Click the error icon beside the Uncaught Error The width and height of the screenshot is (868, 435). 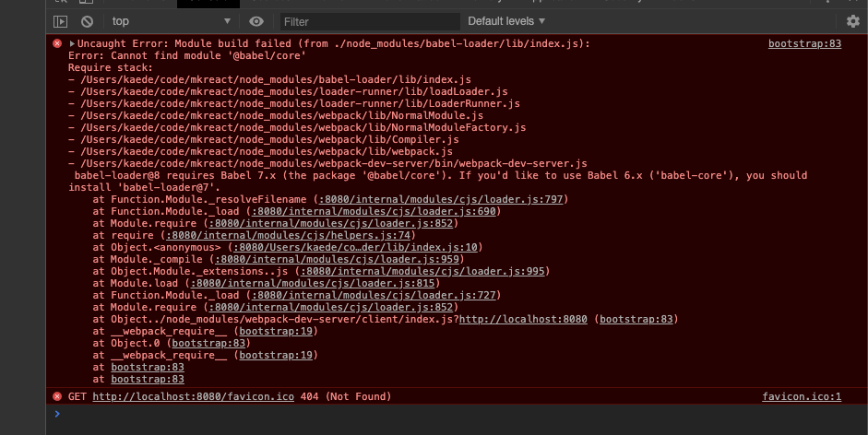tap(57, 43)
